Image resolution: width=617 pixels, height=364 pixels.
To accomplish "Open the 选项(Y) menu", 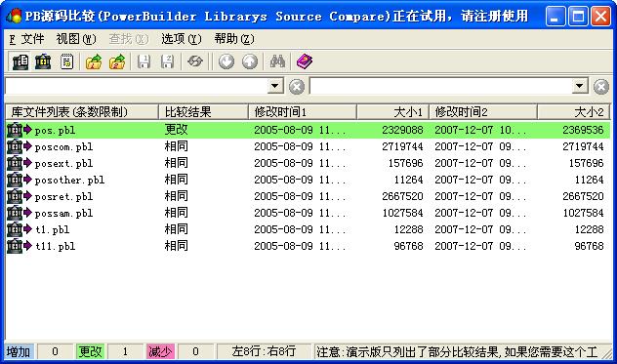I will pyautogui.click(x=182, y=39).
